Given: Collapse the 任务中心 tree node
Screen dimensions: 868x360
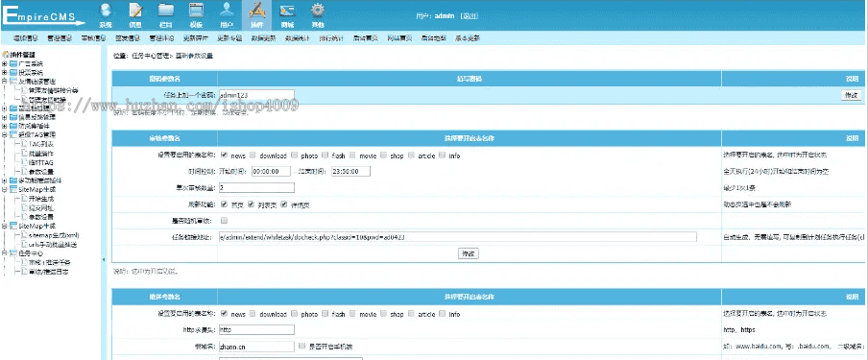Looking at the screenshot, I should 5,253.
